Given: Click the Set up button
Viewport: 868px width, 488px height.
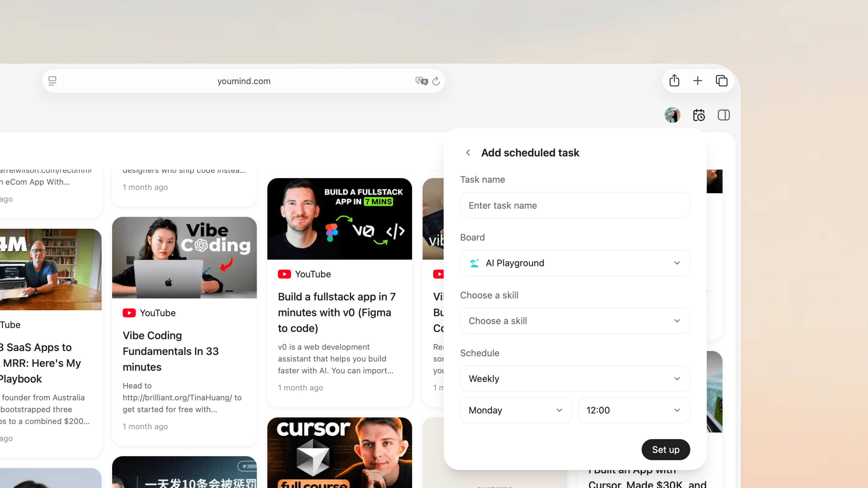Looking at the screenshot, I should [x=666, y=450].
